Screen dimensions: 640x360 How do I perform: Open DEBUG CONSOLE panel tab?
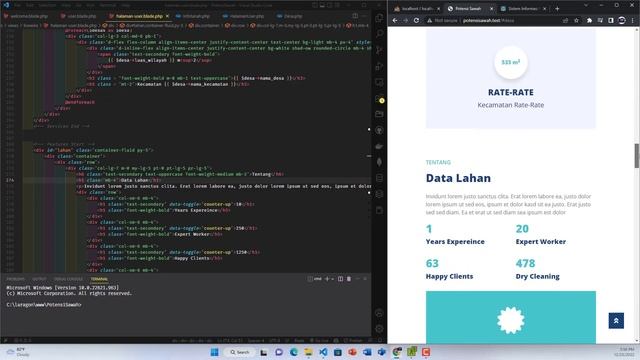68,279
